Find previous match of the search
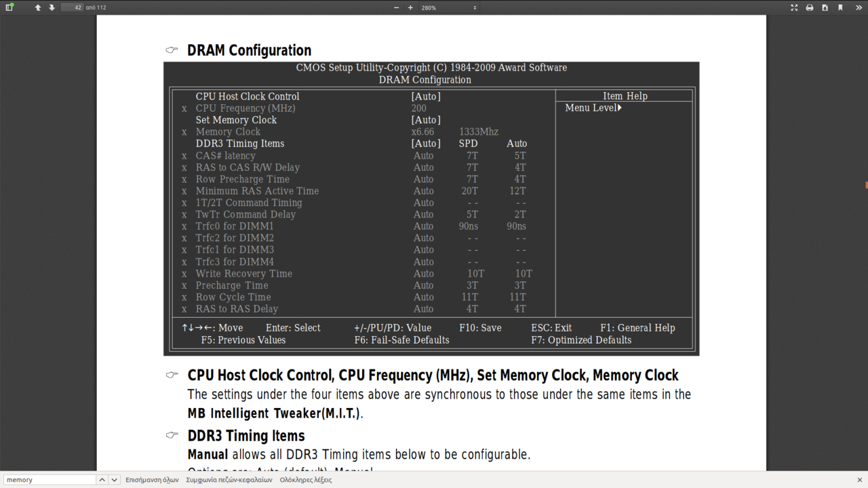Screen dimensions: 868x488 pyautogui.click(x=102, y=479)
